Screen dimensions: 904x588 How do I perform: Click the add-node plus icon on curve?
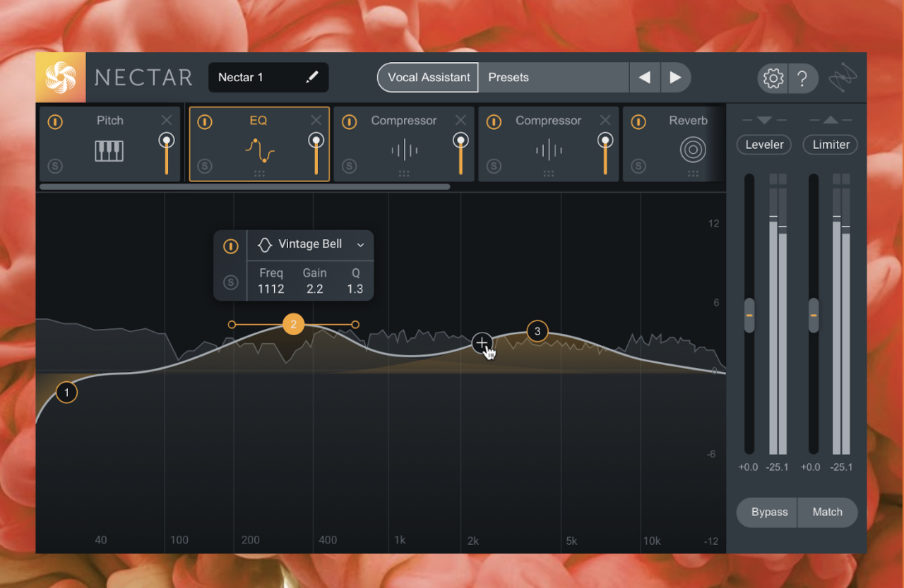pyautogui.click(x=482, y=343)
